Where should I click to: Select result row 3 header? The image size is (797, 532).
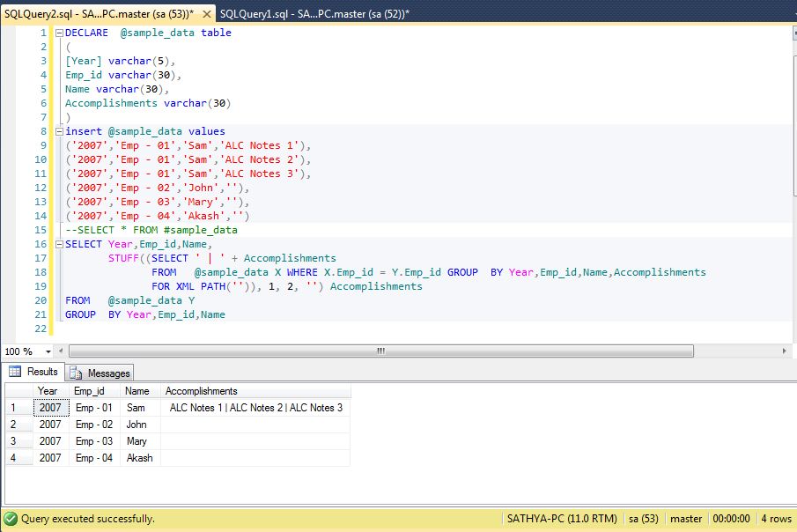tap(18, 441)
